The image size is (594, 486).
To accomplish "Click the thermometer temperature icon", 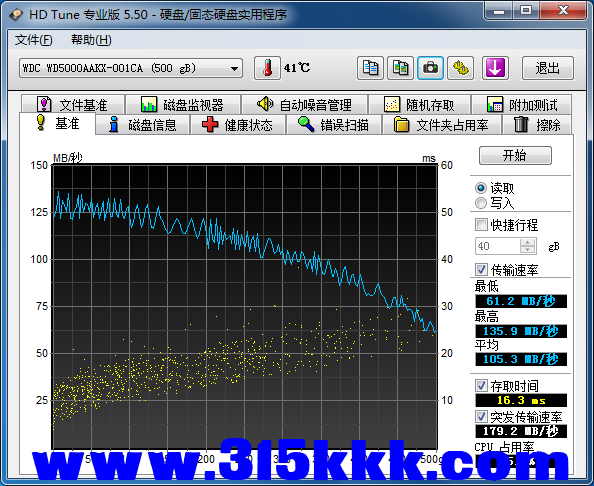I will pos(267,68).
